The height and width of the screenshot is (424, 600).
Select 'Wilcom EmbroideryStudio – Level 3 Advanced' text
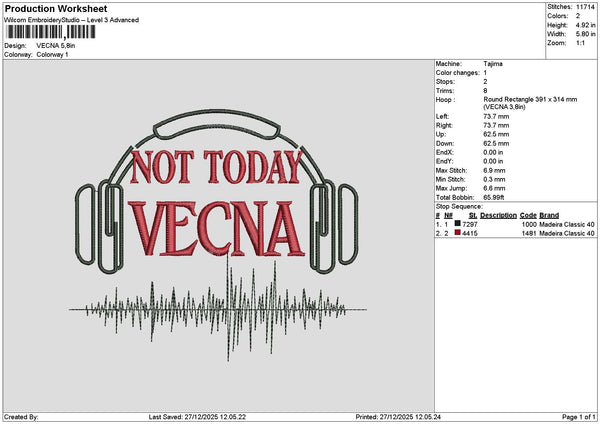[x=72, y=20]
